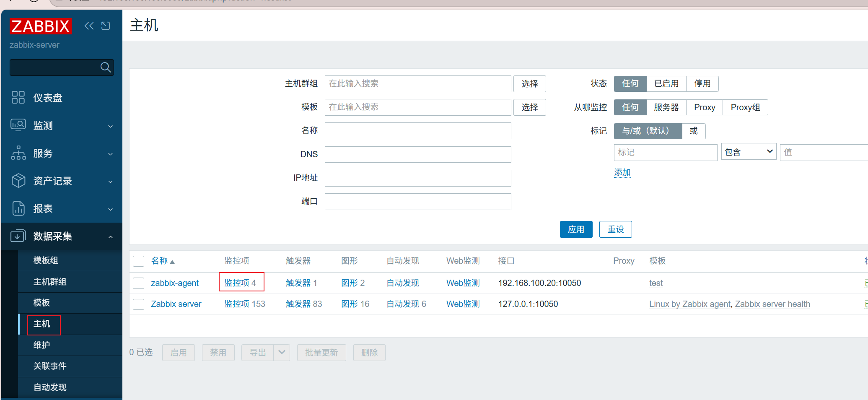Expand the 资产记录 menu chevron
The image size is (868, 400).
coord(111,181)
